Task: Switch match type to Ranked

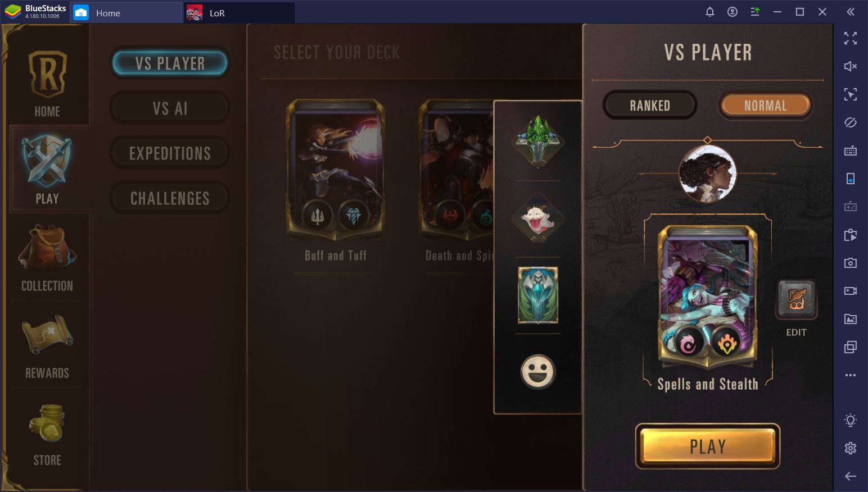Action: 650,106
